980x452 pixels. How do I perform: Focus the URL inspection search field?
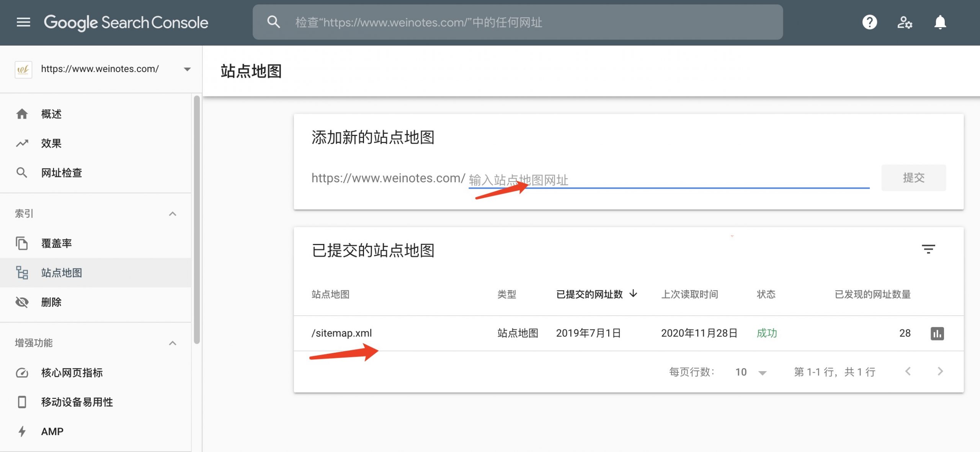coord(518,22)
